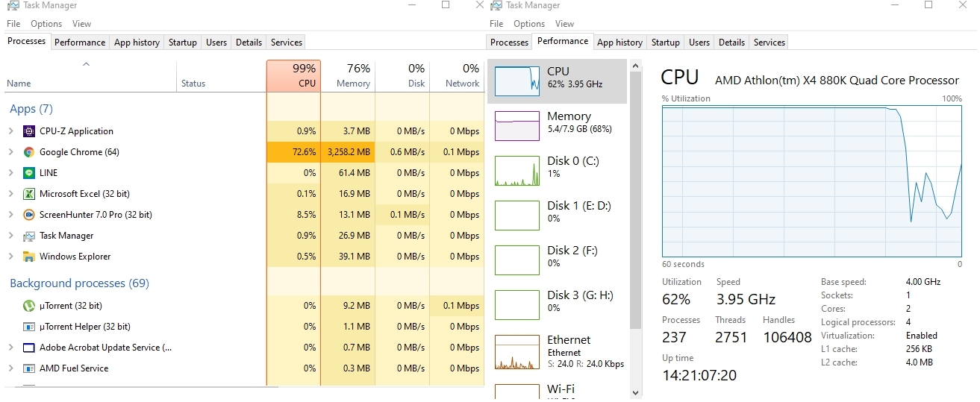Click the CPU utilization graph
The image size is (980, 402).
812,181
